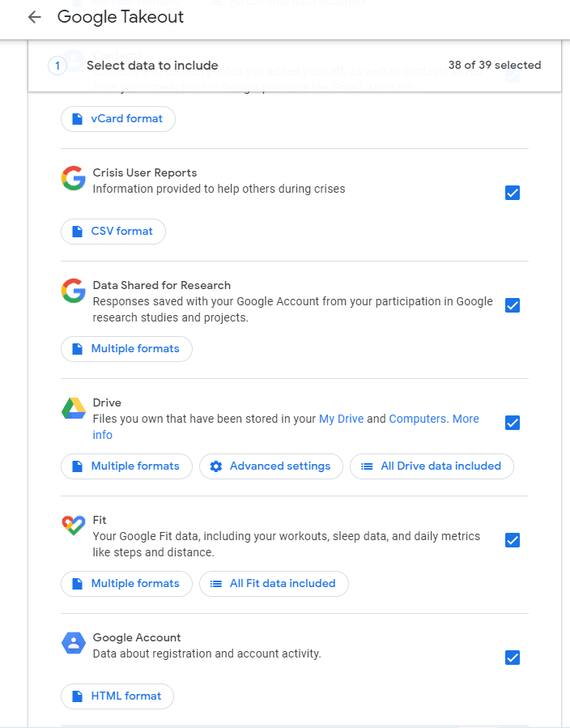Expand the Fit Multiple formats options
570x728 pixels.
tap(126, 584)
